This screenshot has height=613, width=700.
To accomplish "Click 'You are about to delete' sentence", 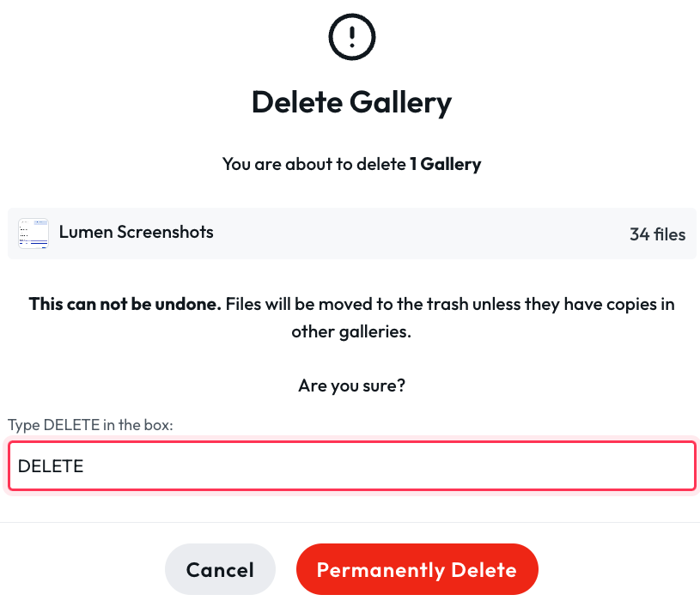I will tap(314, 164).
